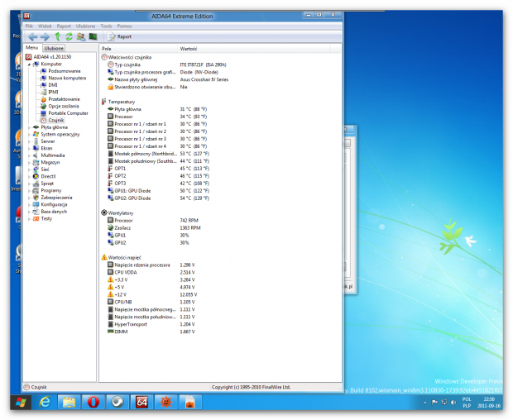Expand the DirectX tree node
This screenshot has width=513, height=420.
pos(29,176)
